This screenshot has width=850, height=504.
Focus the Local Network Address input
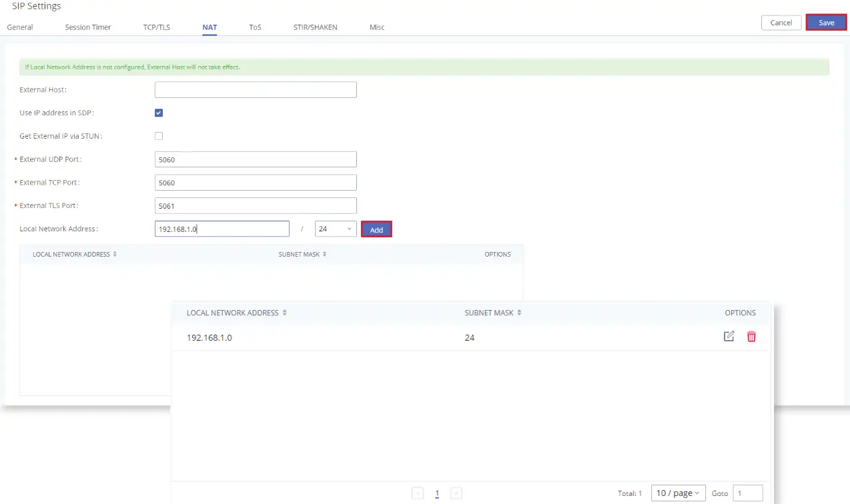click(x=222, y=229)
